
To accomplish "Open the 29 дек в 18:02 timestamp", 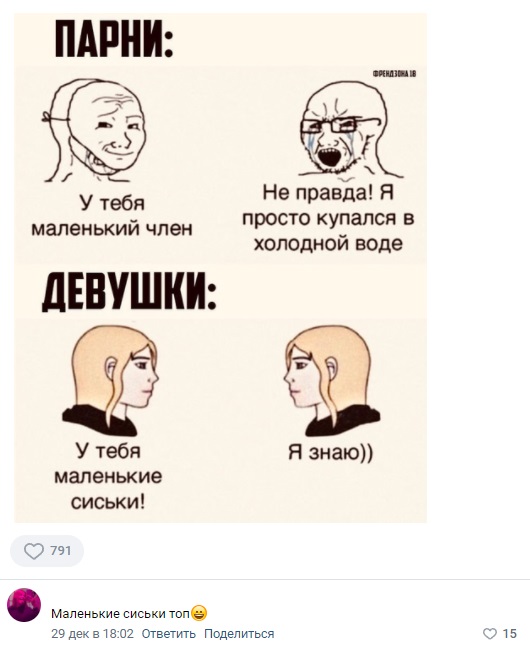I will tap(93, 634).
